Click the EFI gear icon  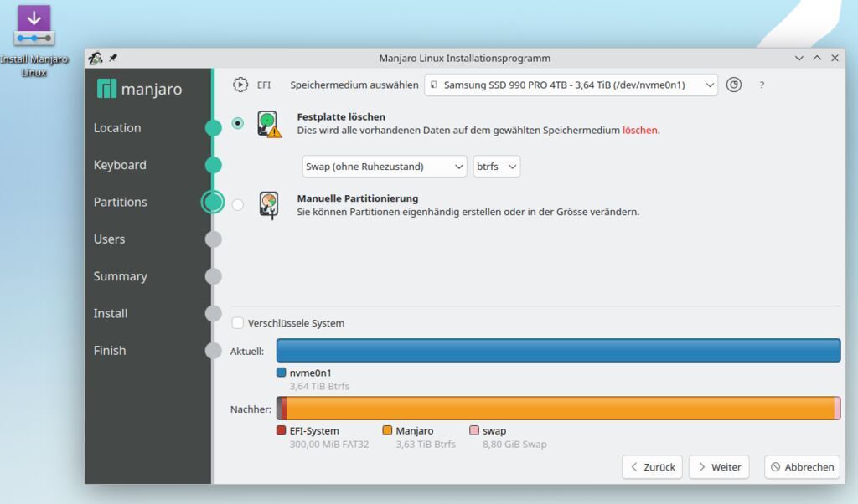point(241,85)
